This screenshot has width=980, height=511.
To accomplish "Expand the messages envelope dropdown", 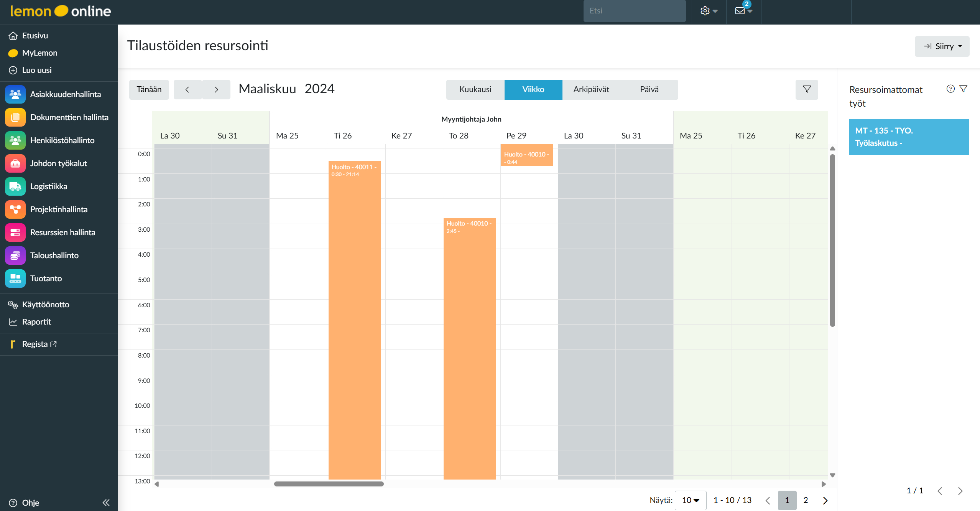I will [743, 11].
